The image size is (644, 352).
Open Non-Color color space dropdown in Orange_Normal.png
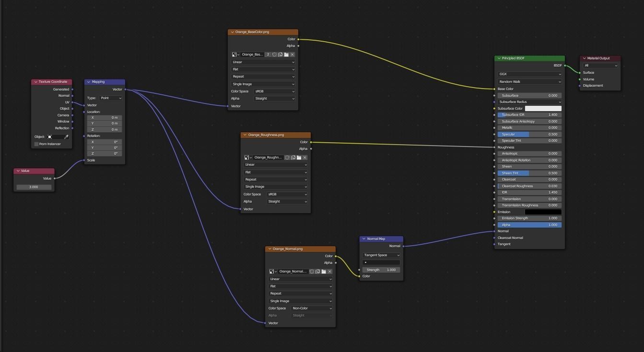click(x=312, y=308)
